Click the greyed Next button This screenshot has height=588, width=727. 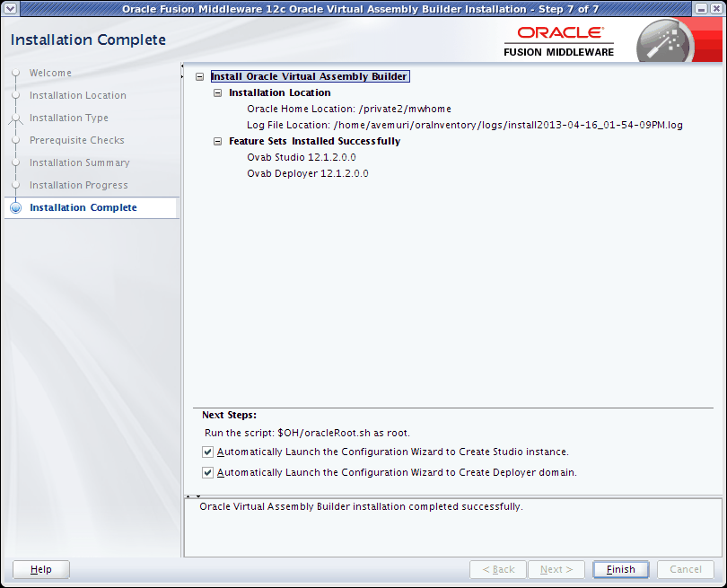pyautogui.click(x=556, y=569)
